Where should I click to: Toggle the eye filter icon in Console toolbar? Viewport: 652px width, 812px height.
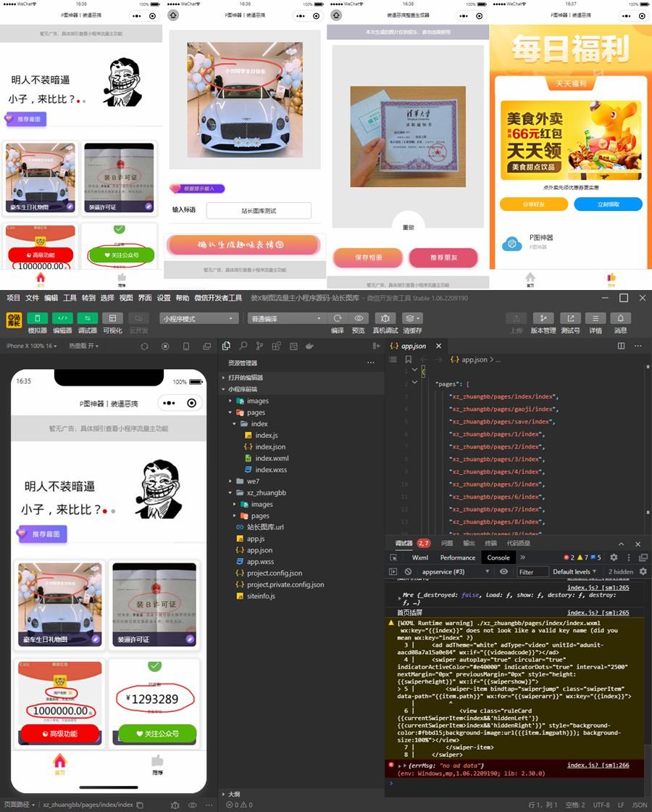(503, 572)
